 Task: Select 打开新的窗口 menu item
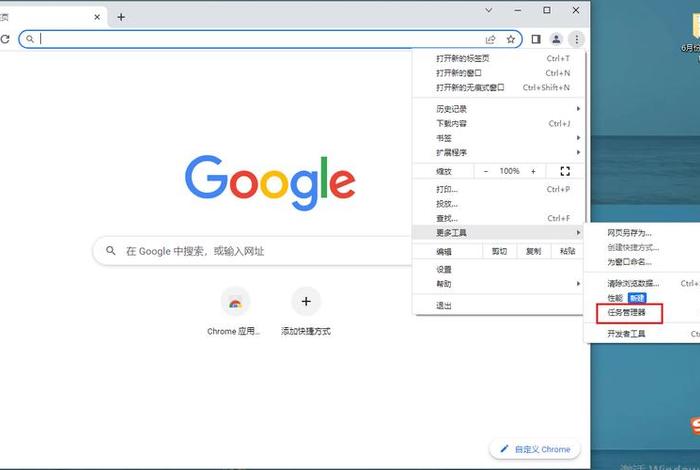coord(498,73)
